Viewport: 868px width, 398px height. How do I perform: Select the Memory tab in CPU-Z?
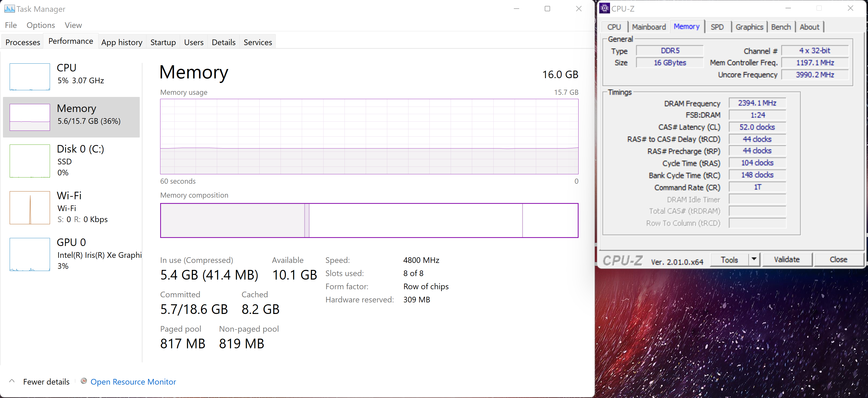point(687,26)
